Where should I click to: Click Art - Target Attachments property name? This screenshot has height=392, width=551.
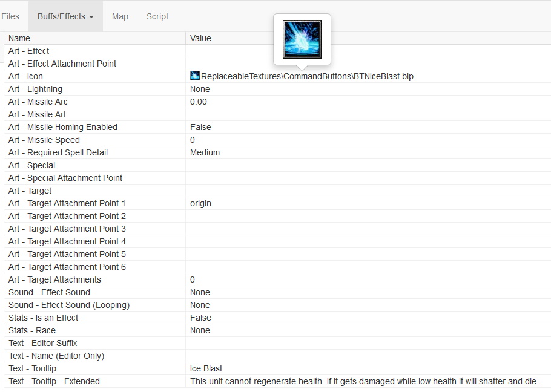[55, 279]
